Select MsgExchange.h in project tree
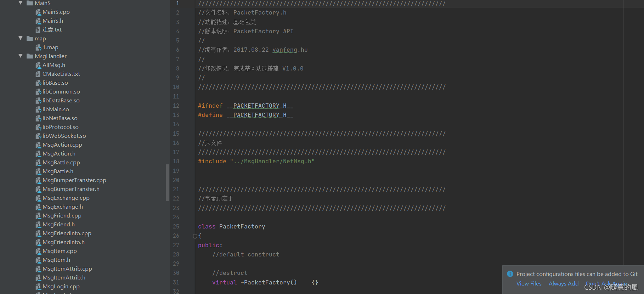The width and height of the screenshot is (644, 294). pyautogui.click(x=63, y=207)
